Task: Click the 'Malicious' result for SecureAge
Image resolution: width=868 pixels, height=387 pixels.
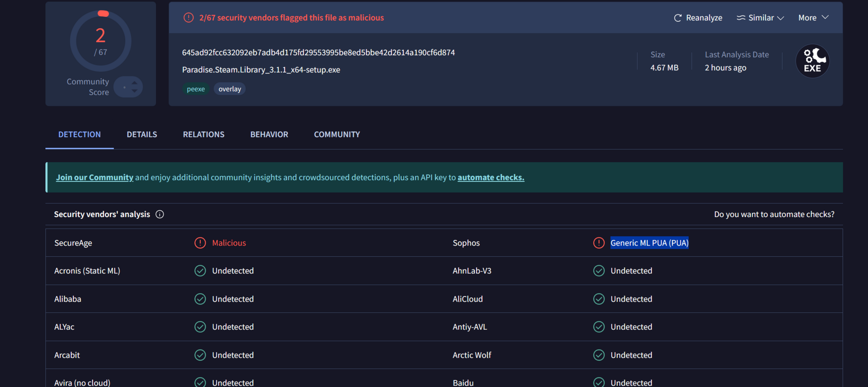Action: tap(229, 243)
